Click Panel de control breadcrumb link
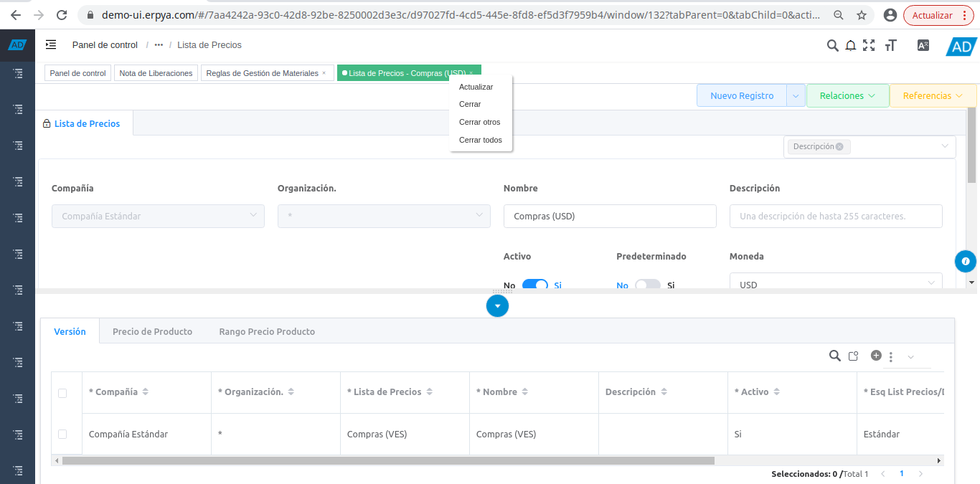 click(105, 45)
